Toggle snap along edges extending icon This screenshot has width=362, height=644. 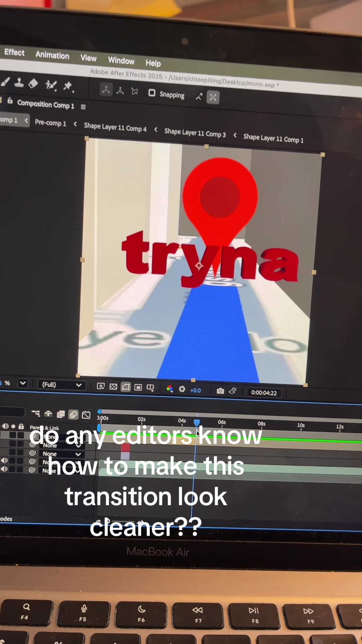(x=199, y=97)
